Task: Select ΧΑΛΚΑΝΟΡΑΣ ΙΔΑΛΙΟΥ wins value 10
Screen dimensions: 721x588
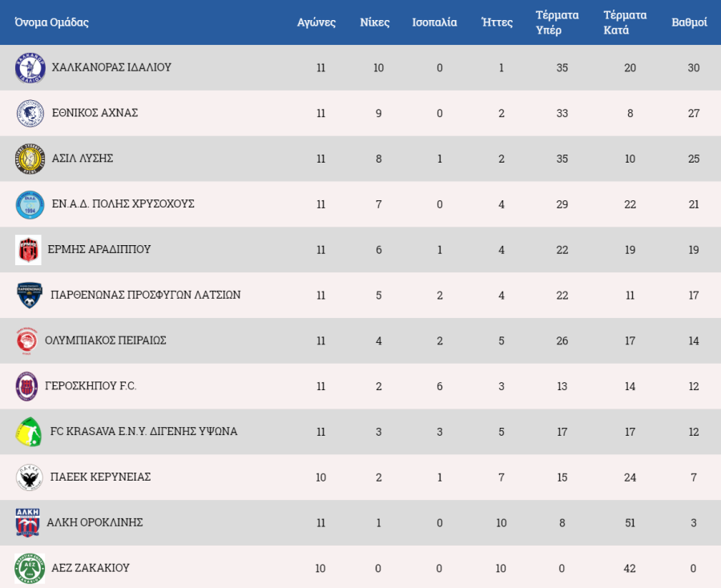Action: point(378,67)
